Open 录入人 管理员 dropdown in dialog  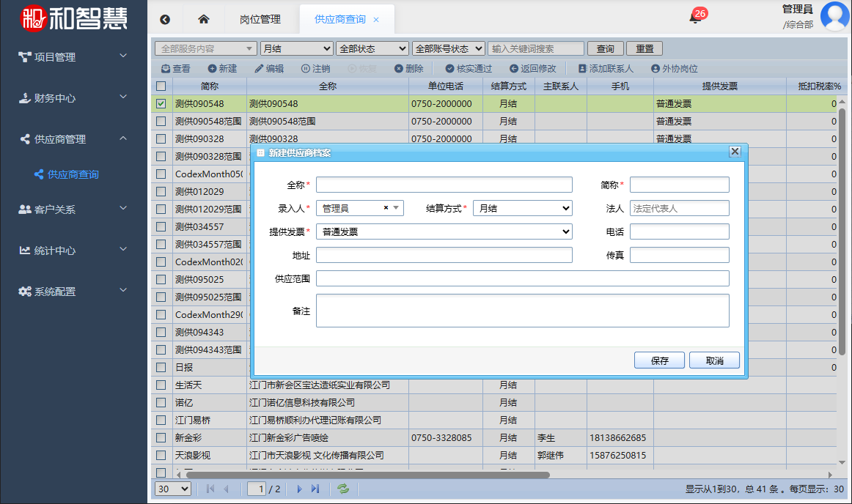[360, 208]
